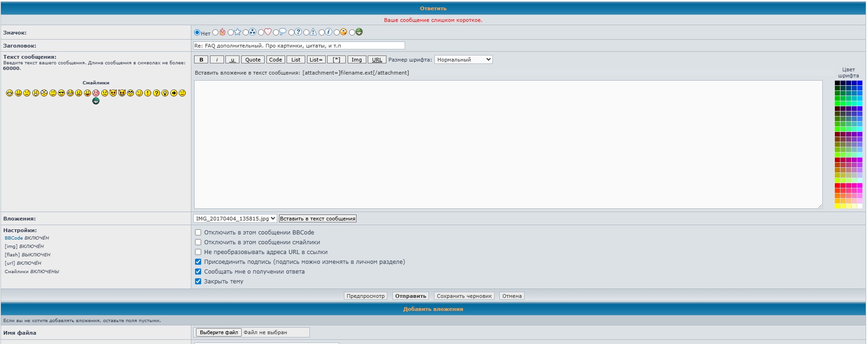Click inside the message text area

tap(508, 144)
